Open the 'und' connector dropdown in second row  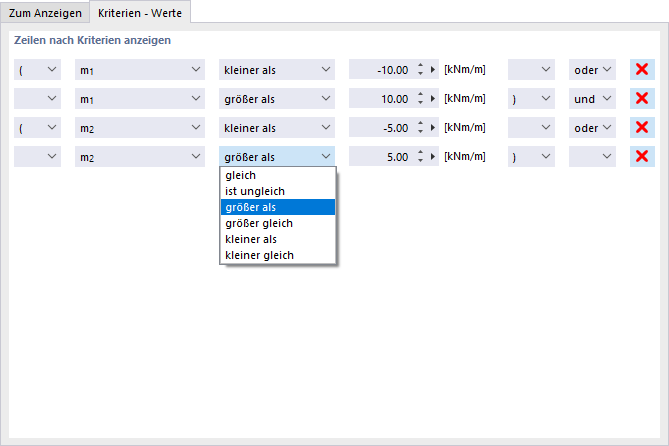[x=592, y=99]
